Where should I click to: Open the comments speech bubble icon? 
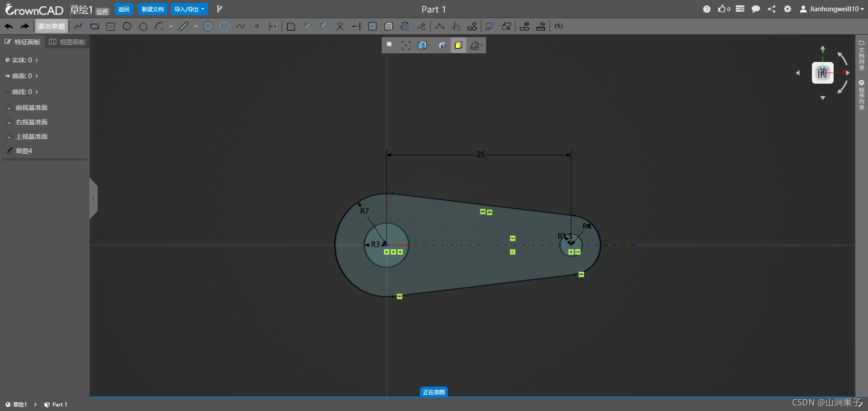755,9
